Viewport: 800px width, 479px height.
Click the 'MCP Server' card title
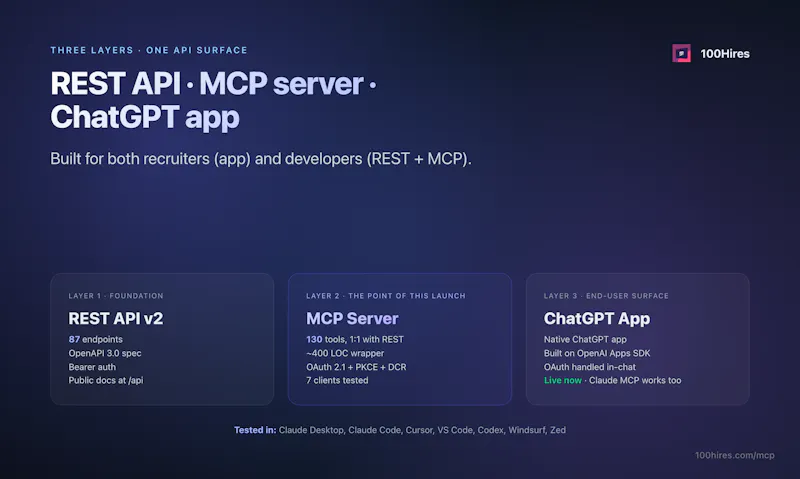pos(352,318)
